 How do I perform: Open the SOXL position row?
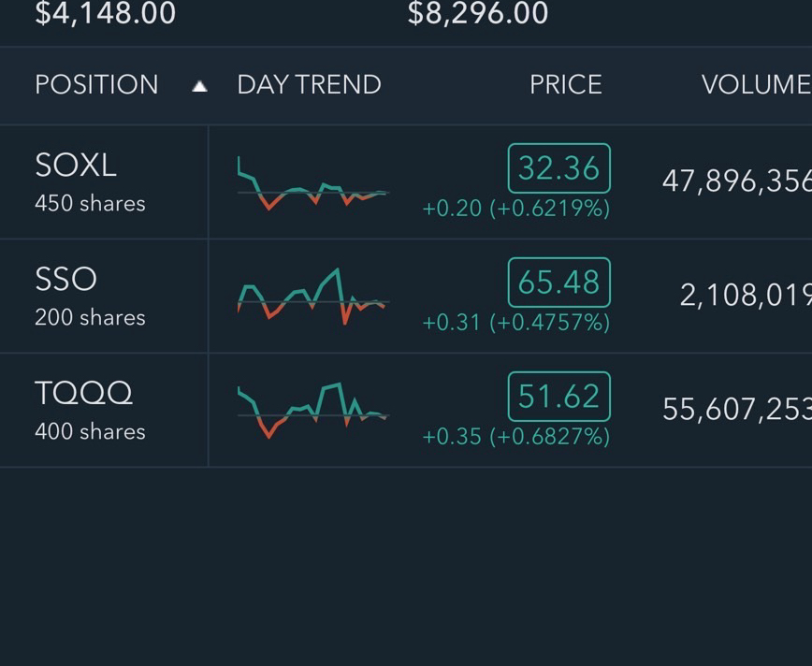[x=406, y=182]
